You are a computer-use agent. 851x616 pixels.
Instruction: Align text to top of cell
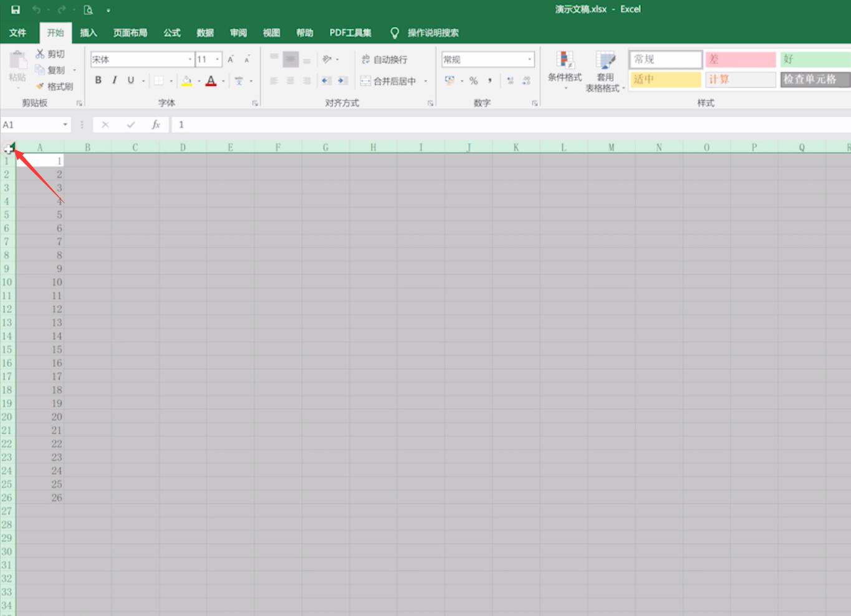coord(274,59)
